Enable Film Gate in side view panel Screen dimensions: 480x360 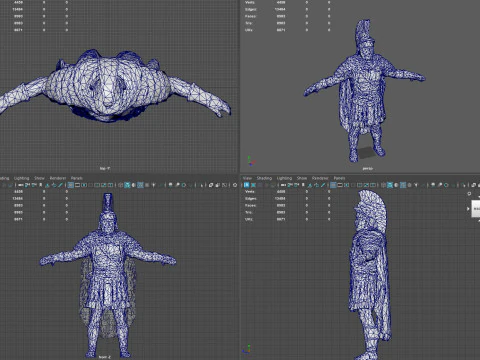340,185
